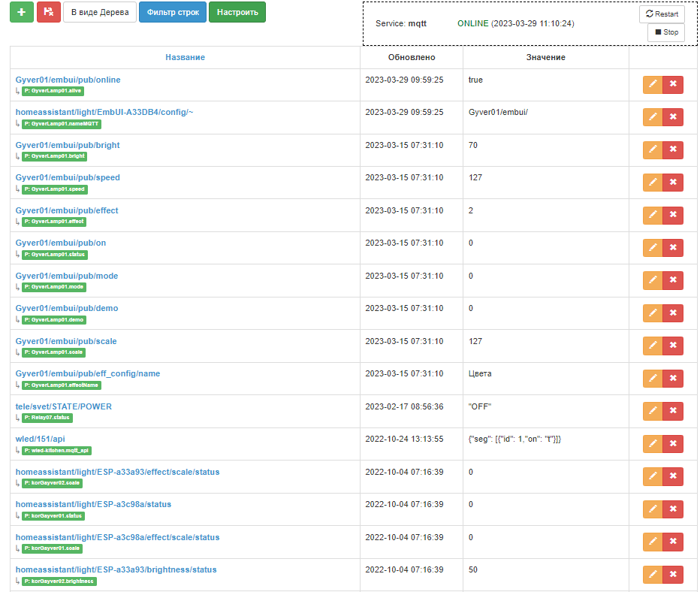
Task: Edit the ESP-a3c98a/effect/scale/status row
Action: click(x=653, y=542)
